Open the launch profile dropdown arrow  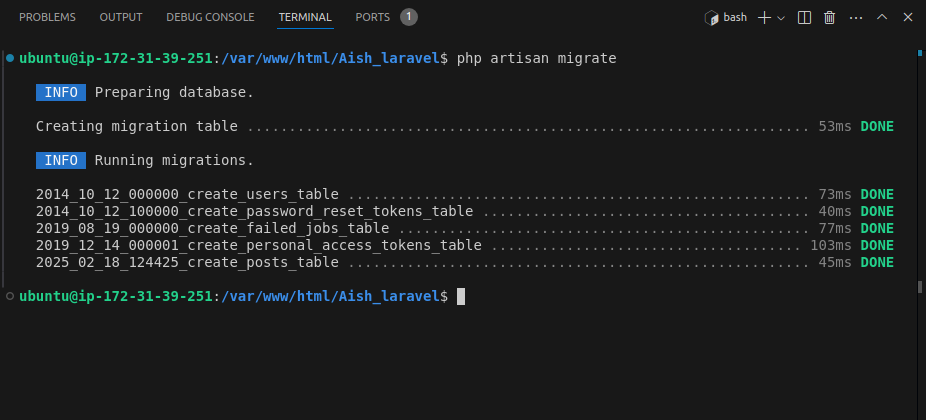point(781,17)
